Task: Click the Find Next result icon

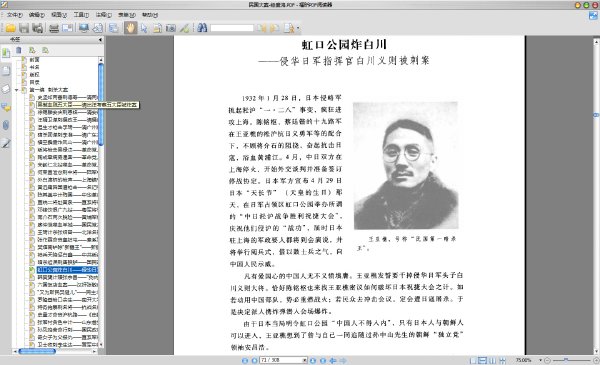Action: tap(274, 28)
